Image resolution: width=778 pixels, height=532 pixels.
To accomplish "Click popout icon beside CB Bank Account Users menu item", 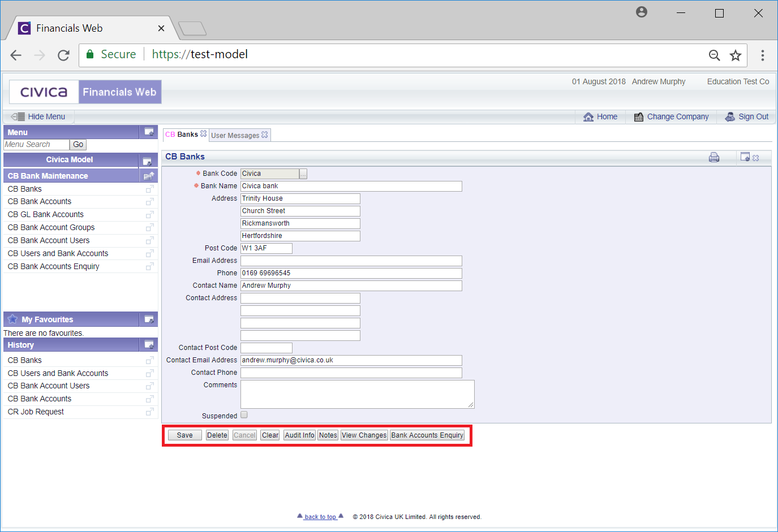I will [x=149, y=241].
